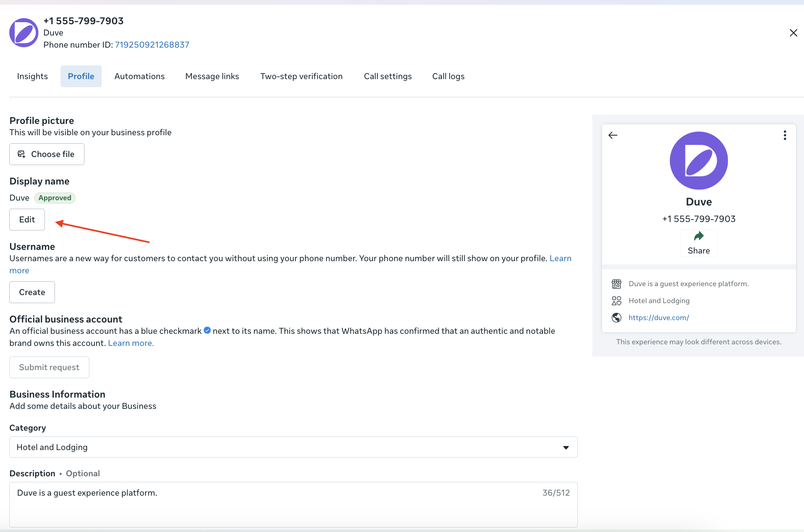Follow the Learn more link under Username
Viewport: 804px width, 532px height.
tap(560, 258)
